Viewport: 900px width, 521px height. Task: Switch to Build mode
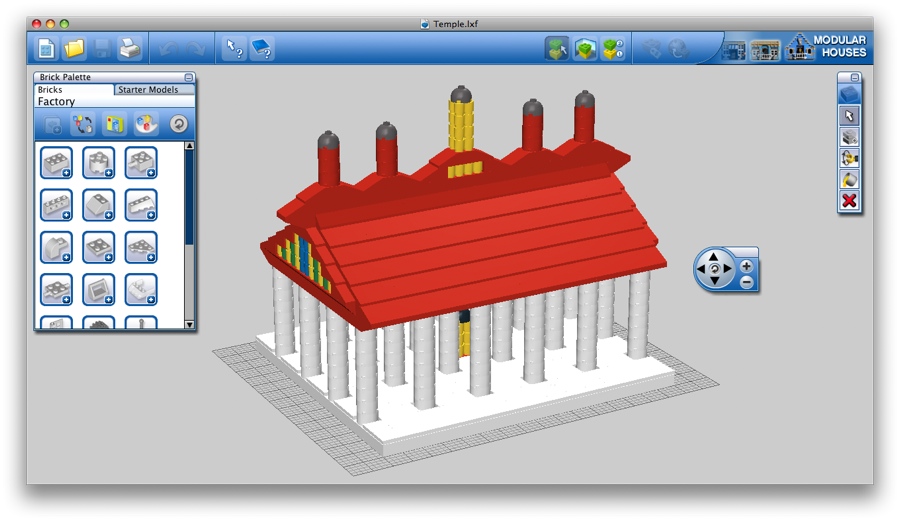coord(557,49)
